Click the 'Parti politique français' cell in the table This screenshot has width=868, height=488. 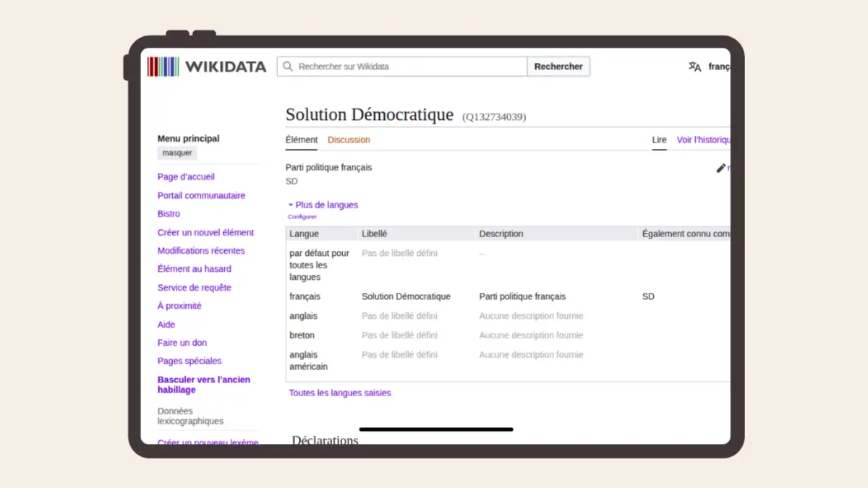pyautogui.click(x=522, y=296)
